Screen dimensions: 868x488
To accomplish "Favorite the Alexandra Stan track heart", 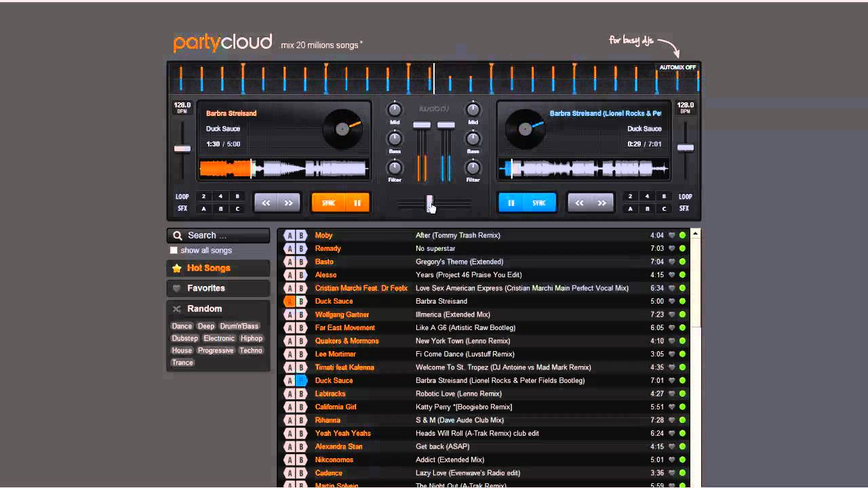I will click(x=672, y=447).
